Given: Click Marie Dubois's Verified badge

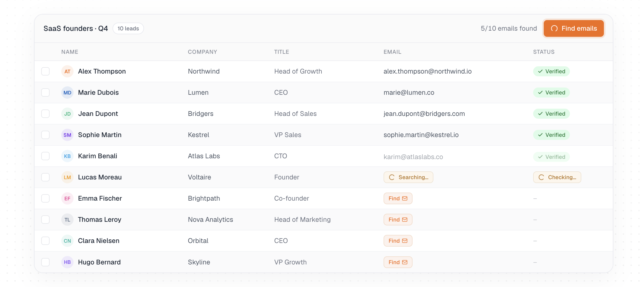Looking at the screenshot, I should click(552, 93).
